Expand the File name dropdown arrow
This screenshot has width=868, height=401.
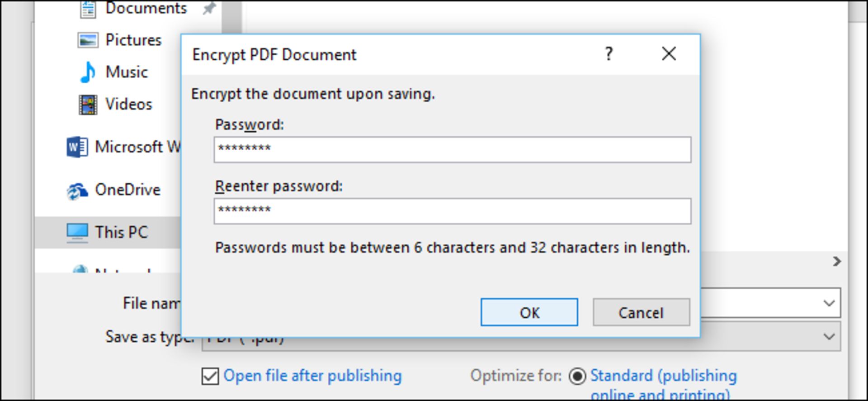(x=829, y=303)
